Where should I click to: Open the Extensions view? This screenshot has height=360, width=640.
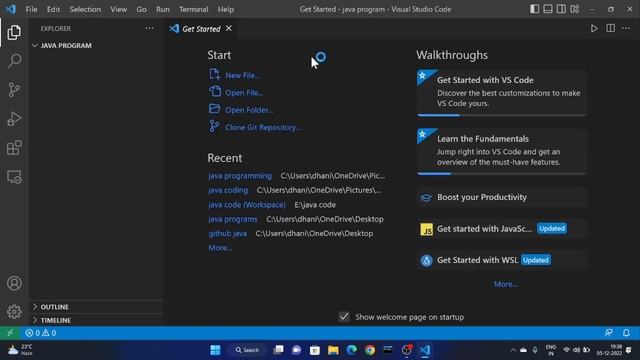point(14,148)
